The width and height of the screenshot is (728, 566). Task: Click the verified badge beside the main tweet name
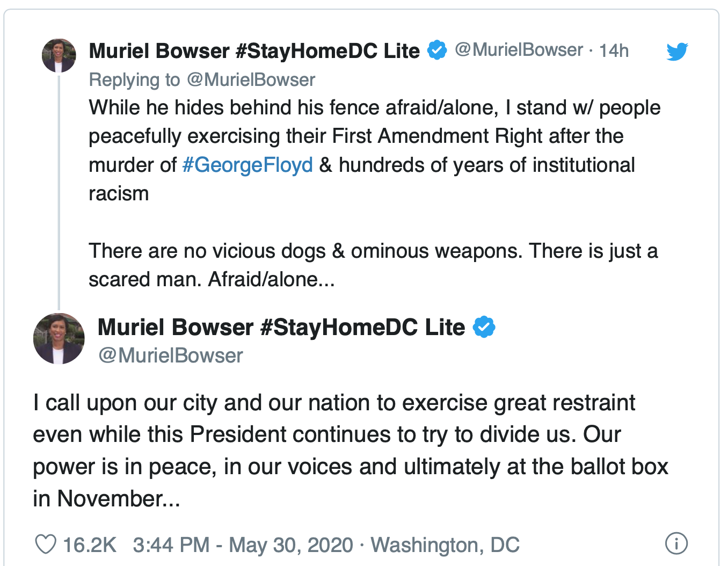pos(484,327)
